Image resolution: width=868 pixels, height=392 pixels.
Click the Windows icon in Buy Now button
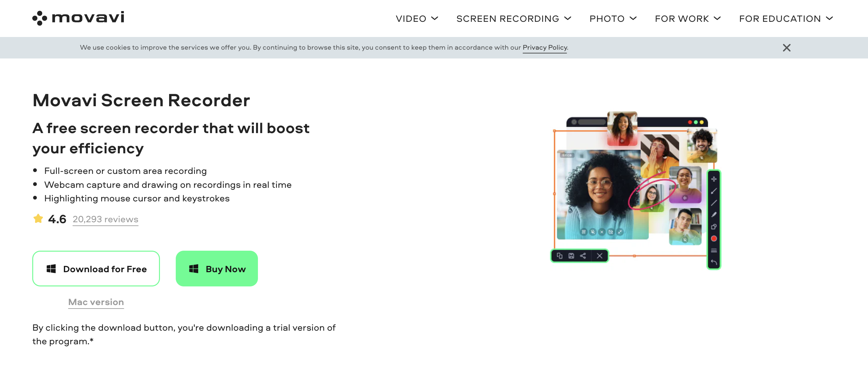[x=194, y=269]
